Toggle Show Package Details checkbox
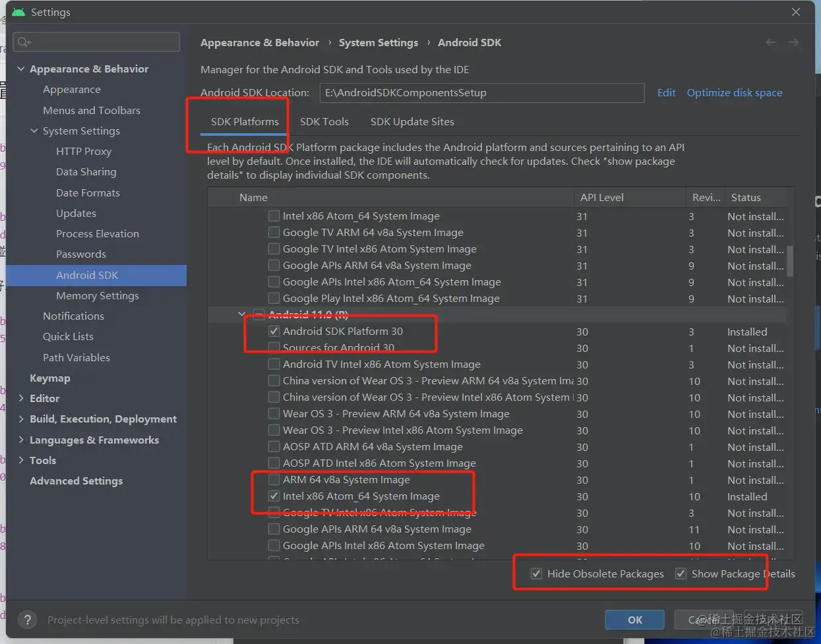821x644 pixels. point(681,574)
